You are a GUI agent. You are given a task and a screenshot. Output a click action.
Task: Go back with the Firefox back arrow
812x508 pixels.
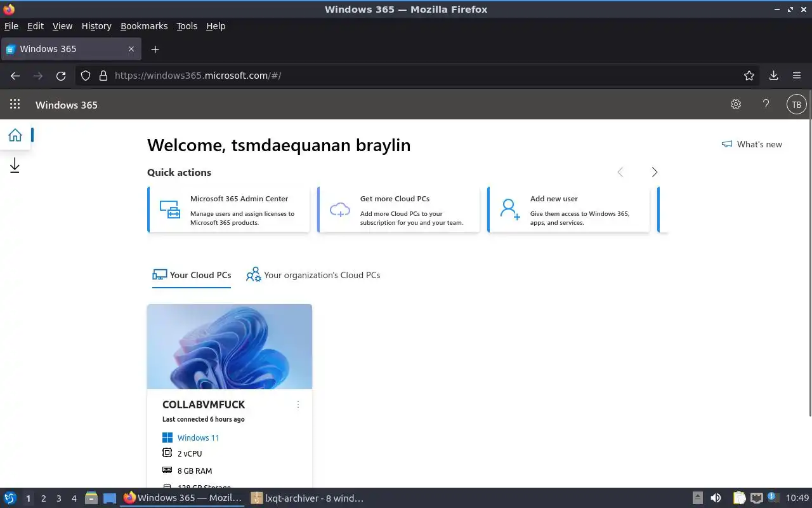tap(15, 76)
